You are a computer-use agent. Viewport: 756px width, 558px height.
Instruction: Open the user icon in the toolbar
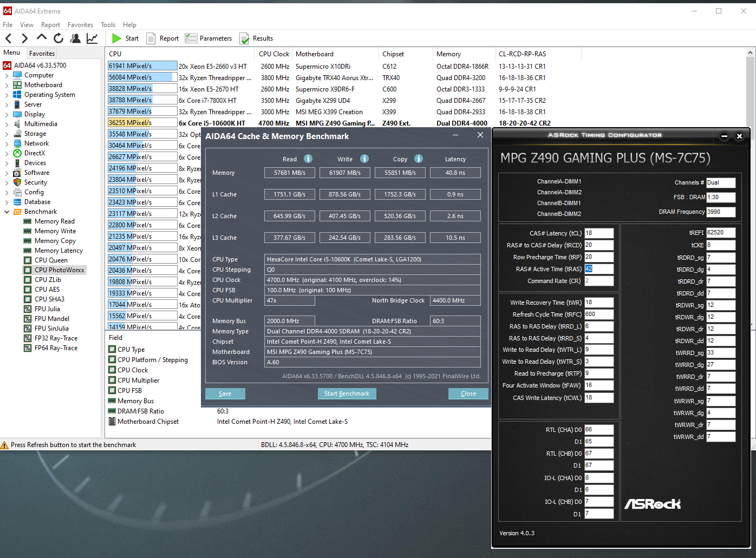pyautogui.click(x=76, y=38)
